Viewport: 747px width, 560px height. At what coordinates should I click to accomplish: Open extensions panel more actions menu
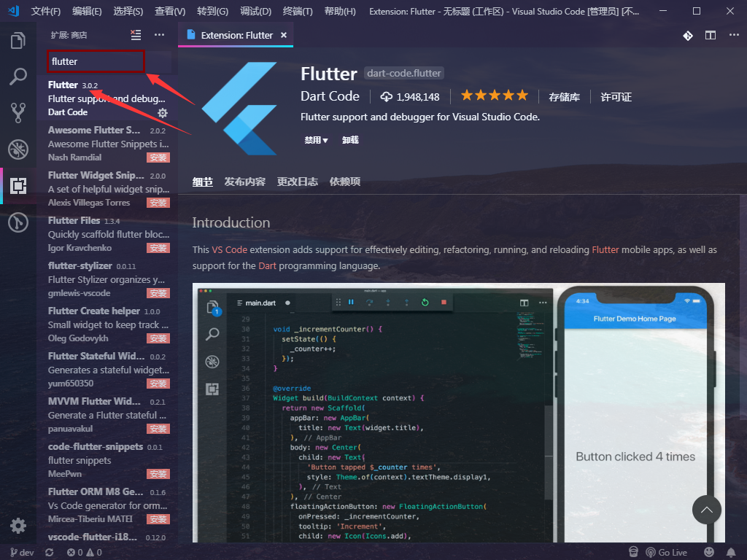159,35
